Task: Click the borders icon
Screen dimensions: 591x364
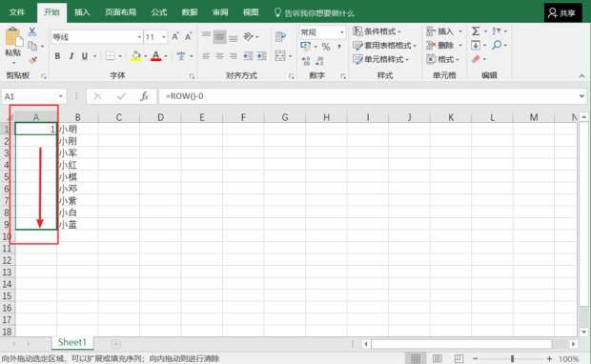Action: (x=110, y=56)
